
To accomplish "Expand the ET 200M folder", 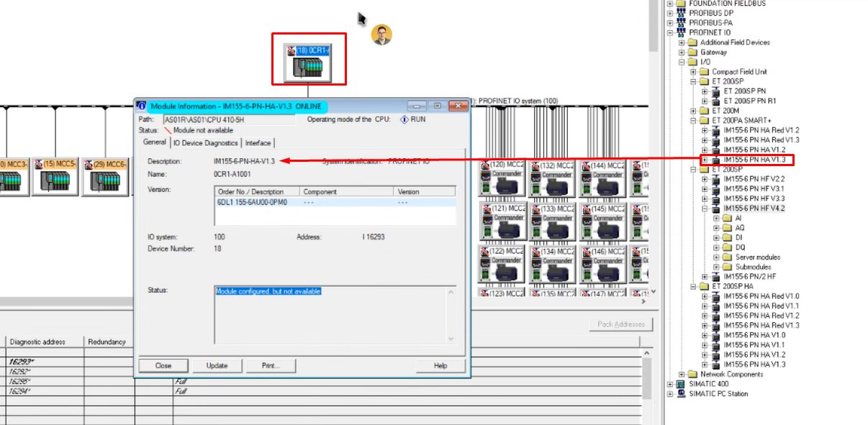I will tap(693, 111).
